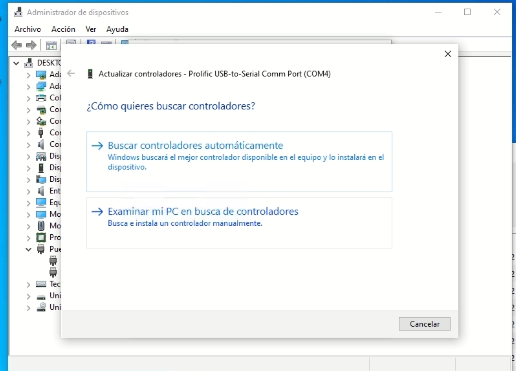
Task: Click the heading ¿Cómo quieres buscar controladores?
Action: pyautogui.click(x=171, y=106)
